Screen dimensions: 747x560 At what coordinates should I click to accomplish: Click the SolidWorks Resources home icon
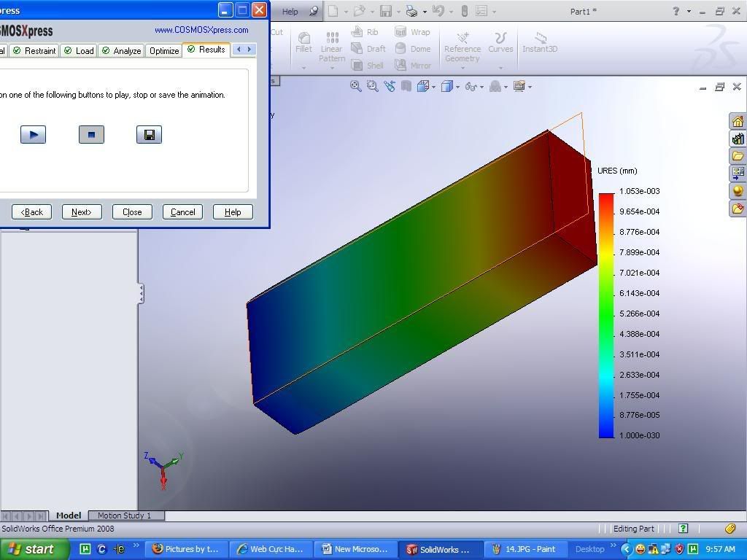tap(738, 121)
